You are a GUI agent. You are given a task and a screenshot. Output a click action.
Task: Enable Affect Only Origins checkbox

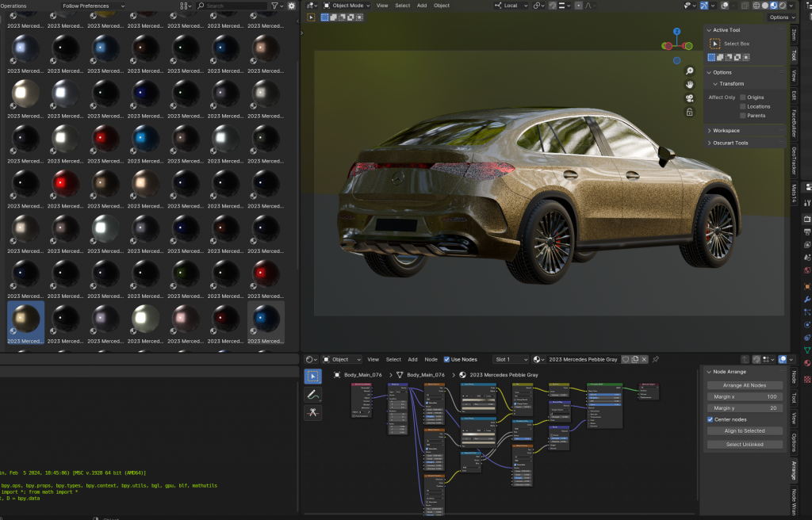743,97
